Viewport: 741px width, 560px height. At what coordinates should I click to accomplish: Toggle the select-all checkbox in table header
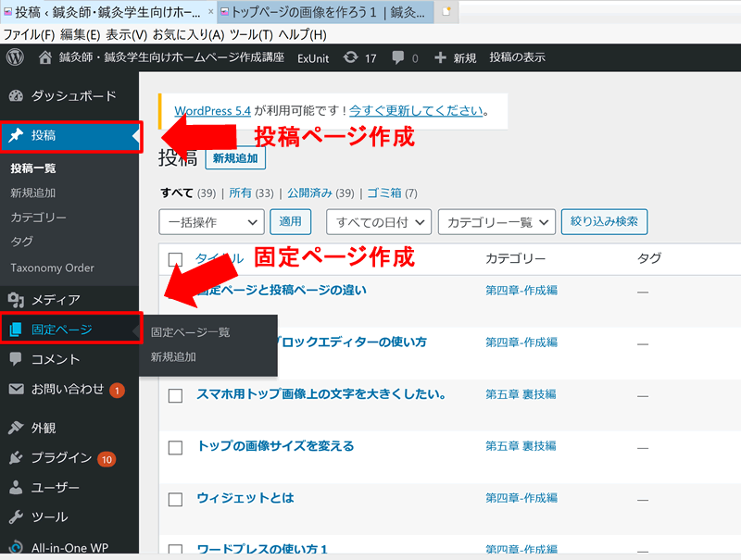176,259
